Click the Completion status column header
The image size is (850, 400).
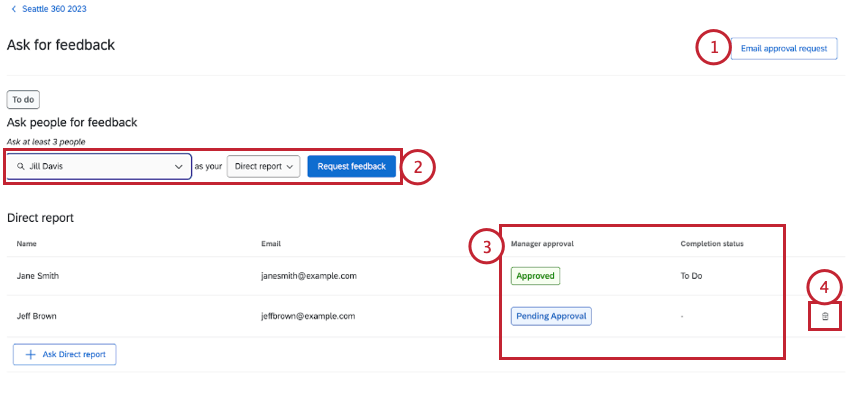point(713,242)
